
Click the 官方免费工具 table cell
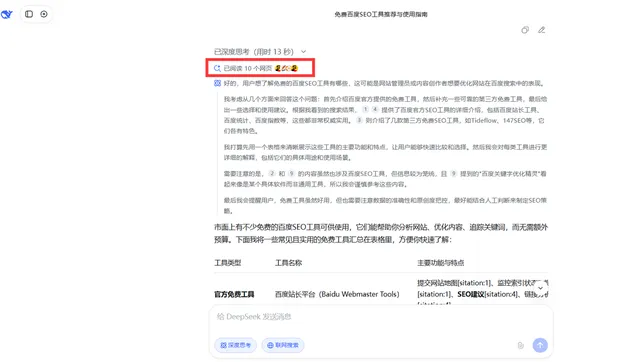[234, 294]
